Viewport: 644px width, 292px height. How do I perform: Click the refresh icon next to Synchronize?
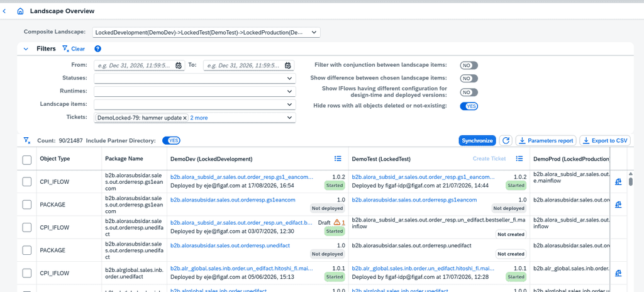[506, 141]
